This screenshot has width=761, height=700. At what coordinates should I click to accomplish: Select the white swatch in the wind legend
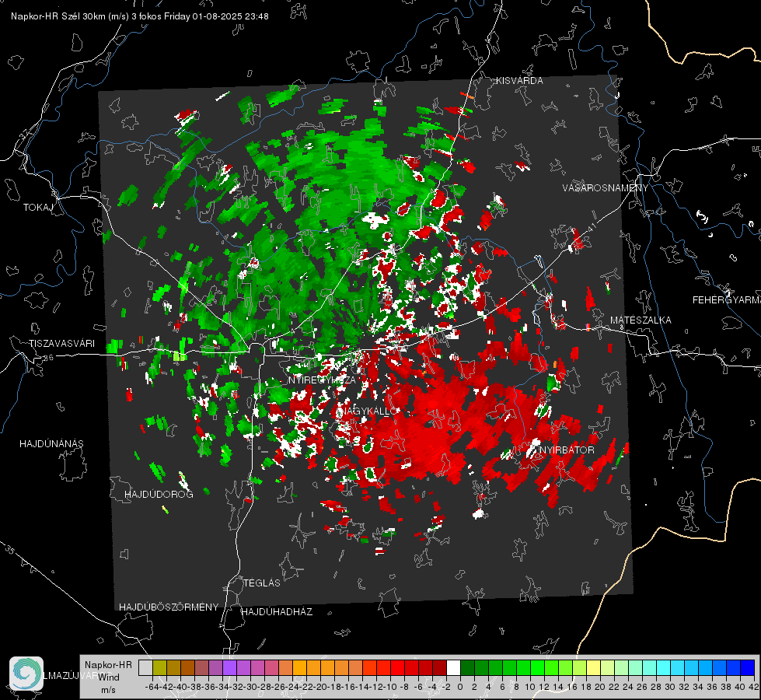click(453, 667)
